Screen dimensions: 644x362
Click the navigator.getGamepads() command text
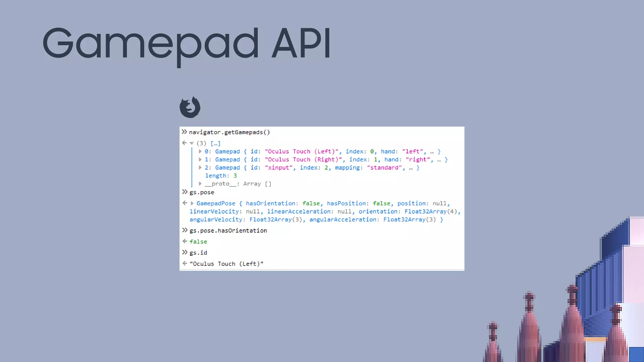229,132
